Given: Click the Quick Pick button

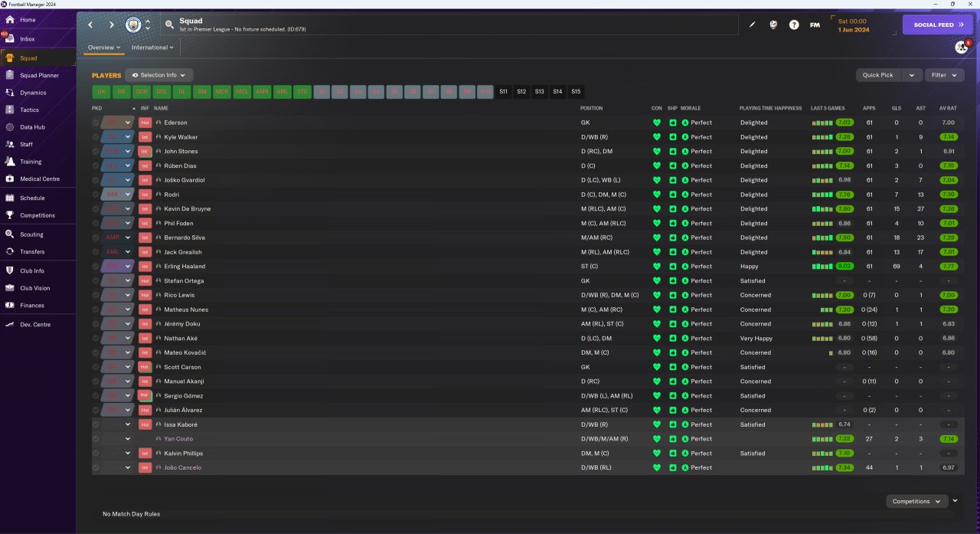Looking at the screenshot, I should (877, 75).
